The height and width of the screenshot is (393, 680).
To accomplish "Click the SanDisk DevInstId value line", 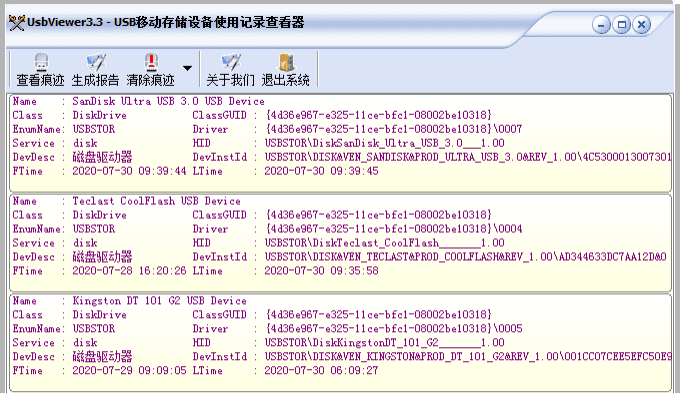I will [468, 157].
